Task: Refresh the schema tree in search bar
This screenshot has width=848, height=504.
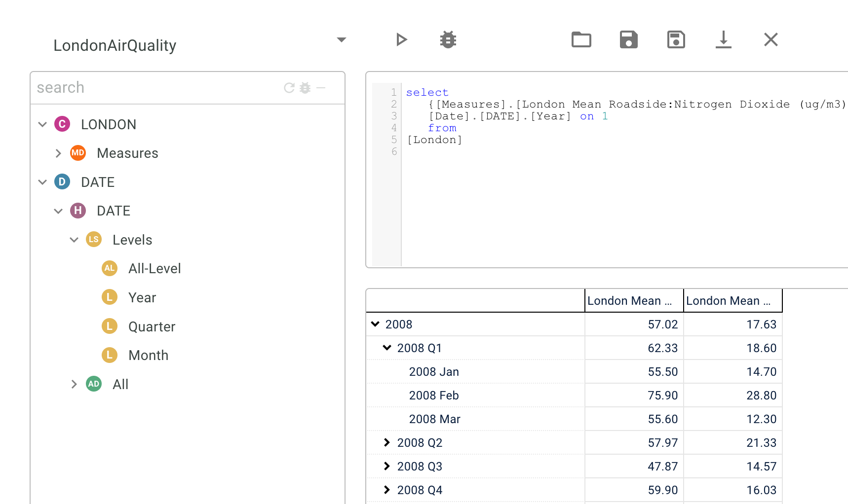Action: [289, 88]
